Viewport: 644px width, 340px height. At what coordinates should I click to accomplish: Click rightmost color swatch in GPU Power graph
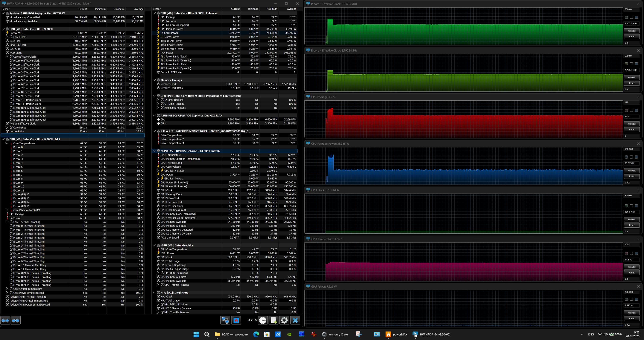point(636,299)
